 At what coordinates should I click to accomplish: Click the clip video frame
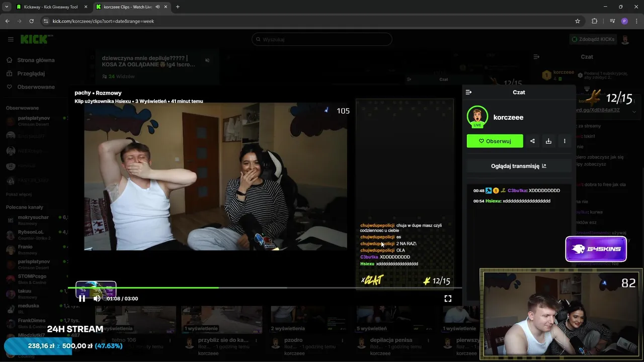tap(215, 176)
